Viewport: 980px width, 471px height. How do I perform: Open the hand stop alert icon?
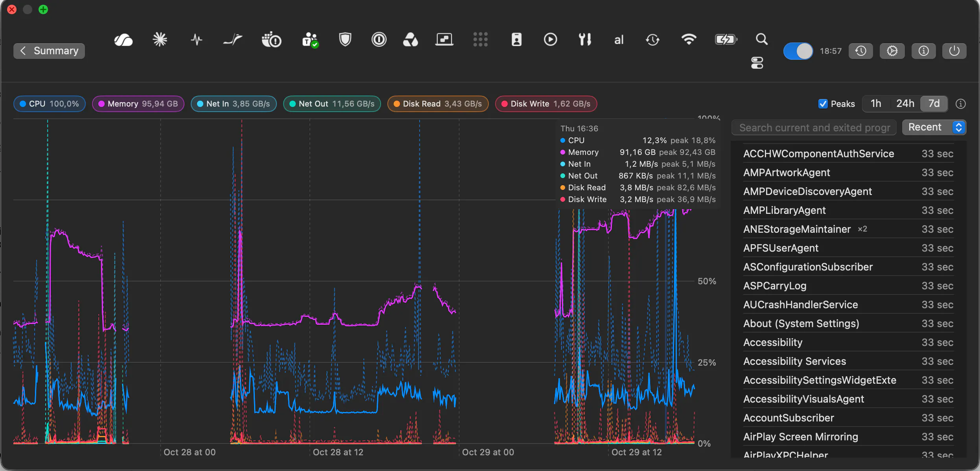click(x=271, y=40)
